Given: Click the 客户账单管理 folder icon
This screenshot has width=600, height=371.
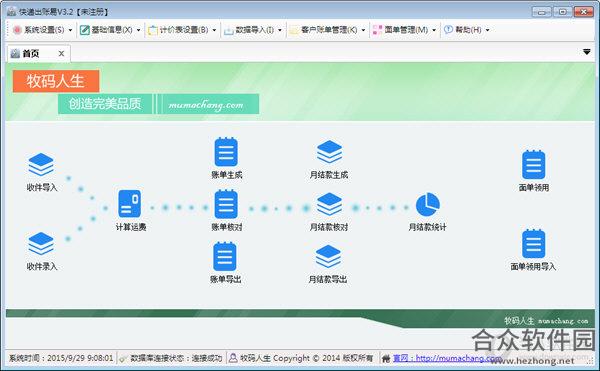Looking at the screenshot, I should [294, 30].
